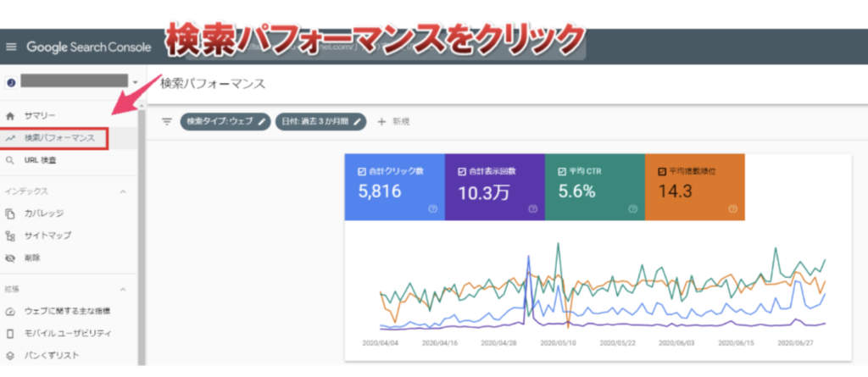Click the 2020/06/03 axis date label
868x377 pixels.
coord(676,343)
